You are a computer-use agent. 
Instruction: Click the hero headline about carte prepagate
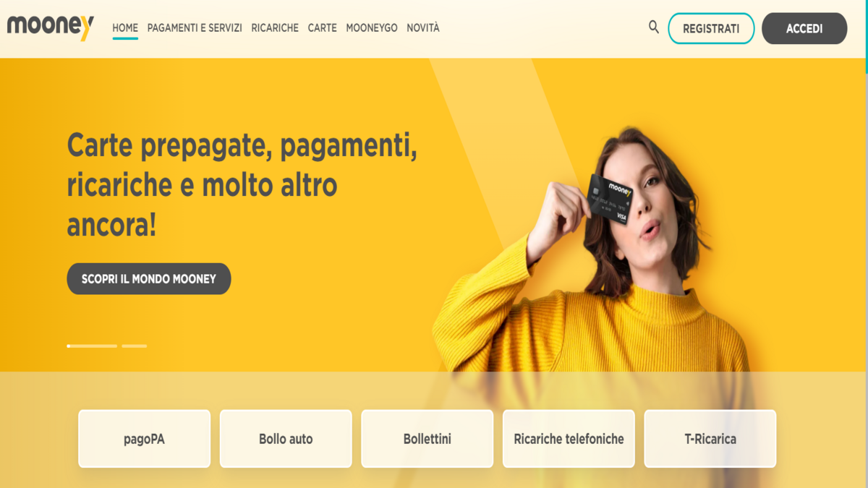pos(242,186)
